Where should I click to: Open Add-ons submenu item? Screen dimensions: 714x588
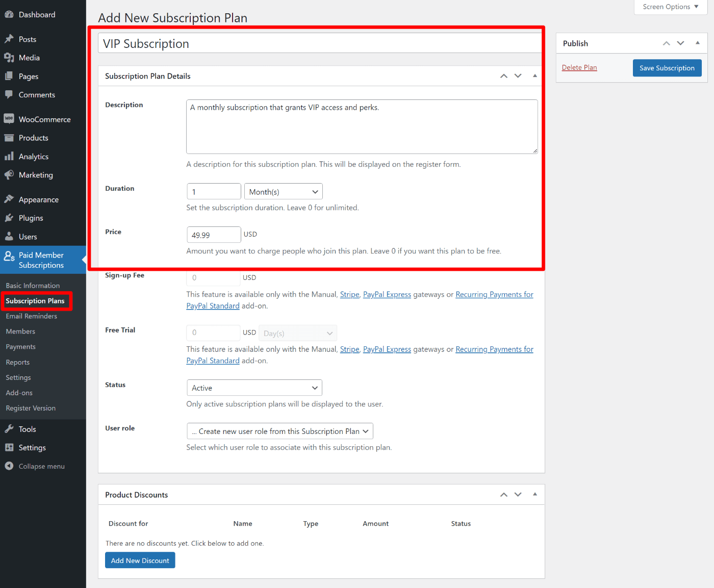coord(19,393)
